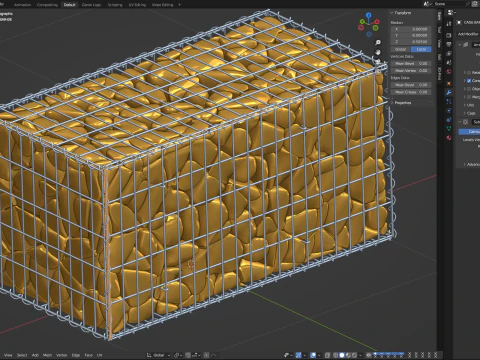
Task: Open the World properties tab icon
Action: (x=449, y=71)
